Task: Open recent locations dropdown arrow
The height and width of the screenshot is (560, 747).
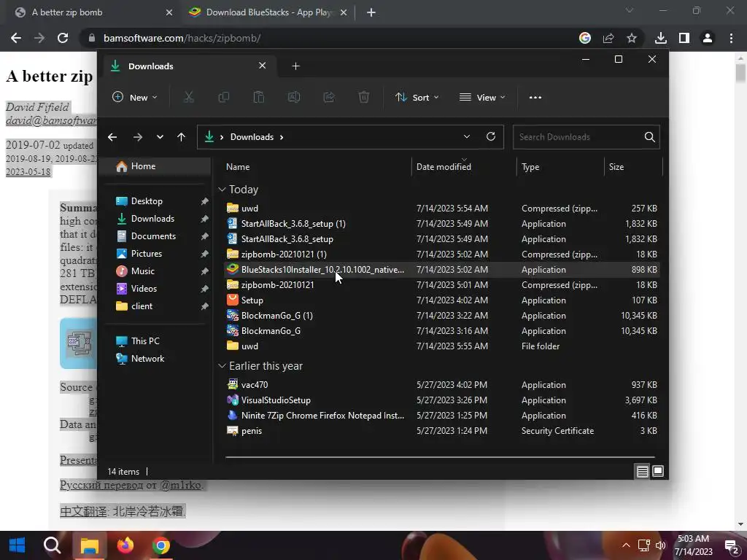Action: point(160,137)
